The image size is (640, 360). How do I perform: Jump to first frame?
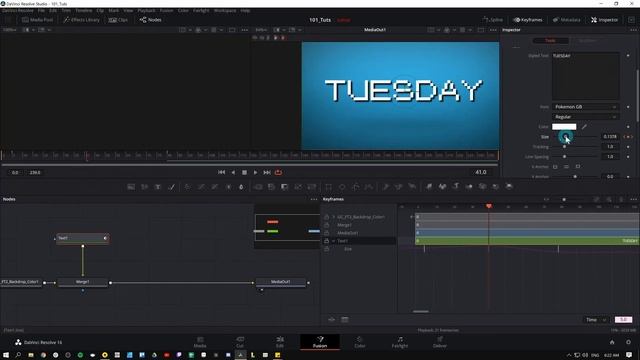coord(222,172)
